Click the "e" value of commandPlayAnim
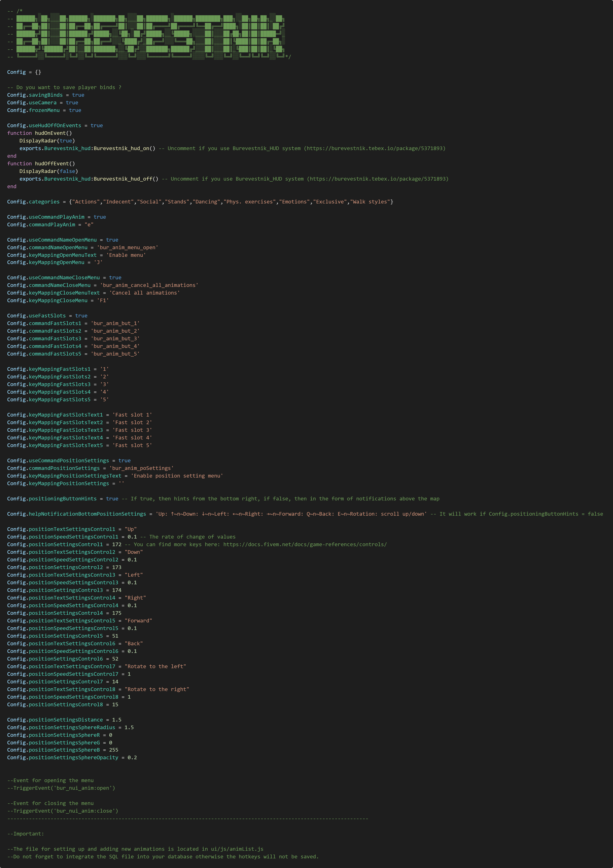 [x=89, y=225]
